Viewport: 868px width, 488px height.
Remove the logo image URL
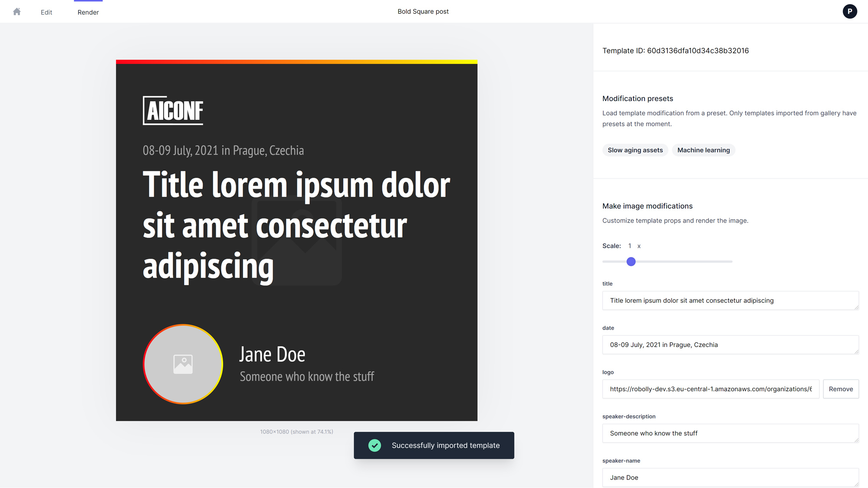point(840,389)
